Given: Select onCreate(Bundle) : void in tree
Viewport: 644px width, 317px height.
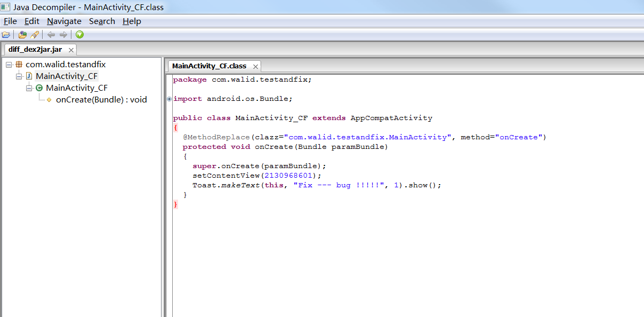Looking at the screenshot, I should pyautogui.click(x=101, y=100).
